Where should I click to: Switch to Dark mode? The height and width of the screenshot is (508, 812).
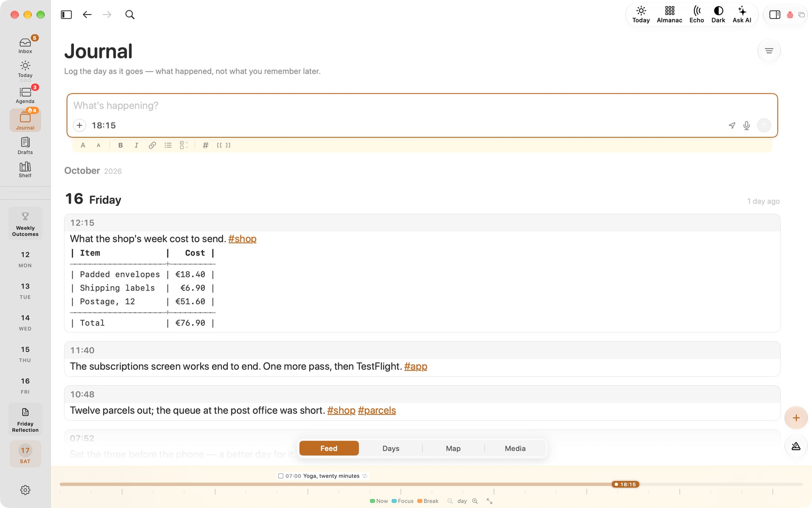(718, 15)
